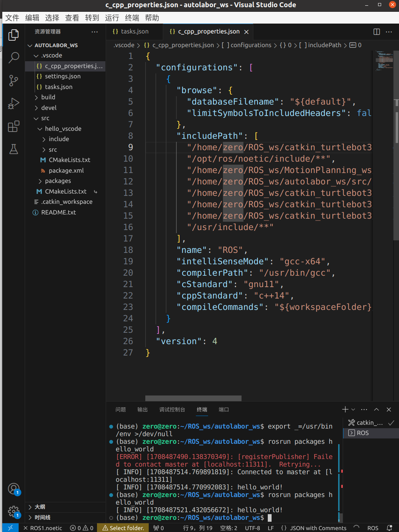
Task: Open terminal launch profile dropdown
Action: click(x=353, y=410)
